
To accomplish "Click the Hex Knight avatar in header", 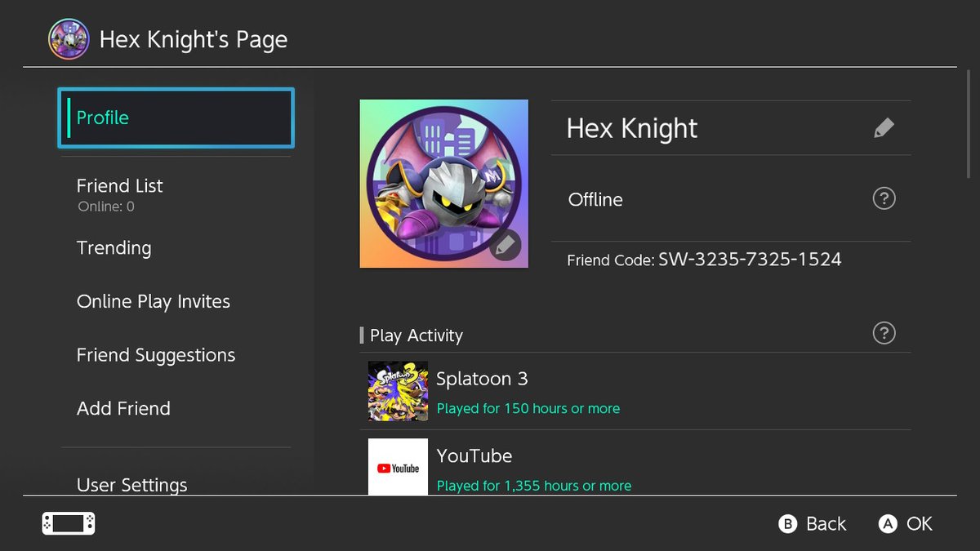I will [69, 39].
